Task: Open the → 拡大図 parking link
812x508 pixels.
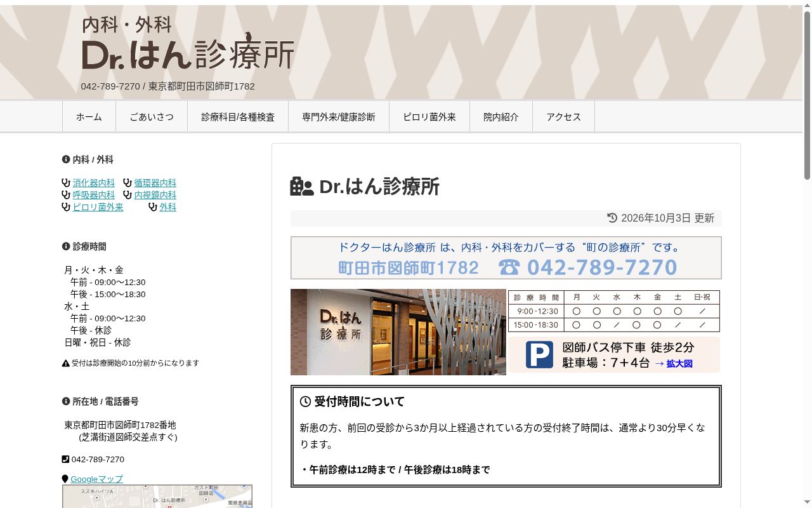Action: [673, 364]
